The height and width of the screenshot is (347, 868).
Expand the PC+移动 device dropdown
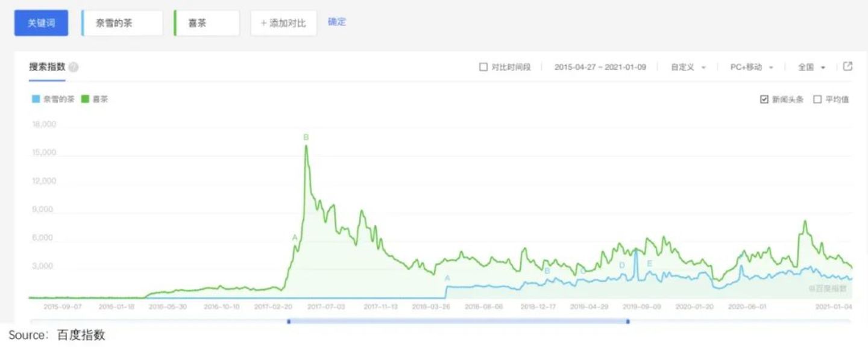(751, 67)
